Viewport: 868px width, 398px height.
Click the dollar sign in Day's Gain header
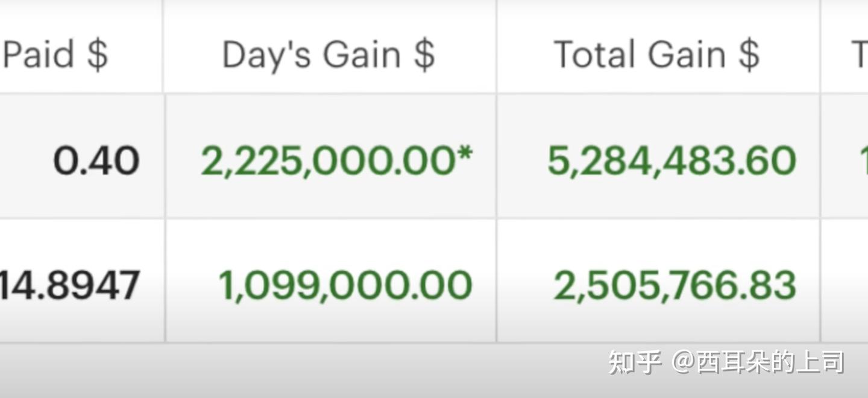424,54
